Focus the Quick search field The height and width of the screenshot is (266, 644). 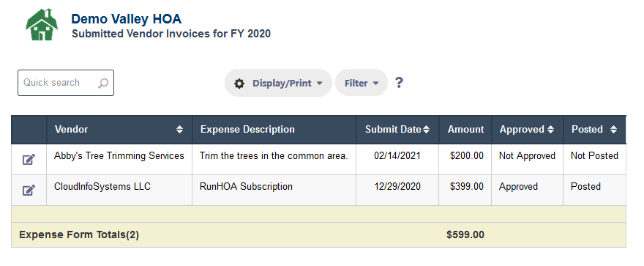point(66,83)
